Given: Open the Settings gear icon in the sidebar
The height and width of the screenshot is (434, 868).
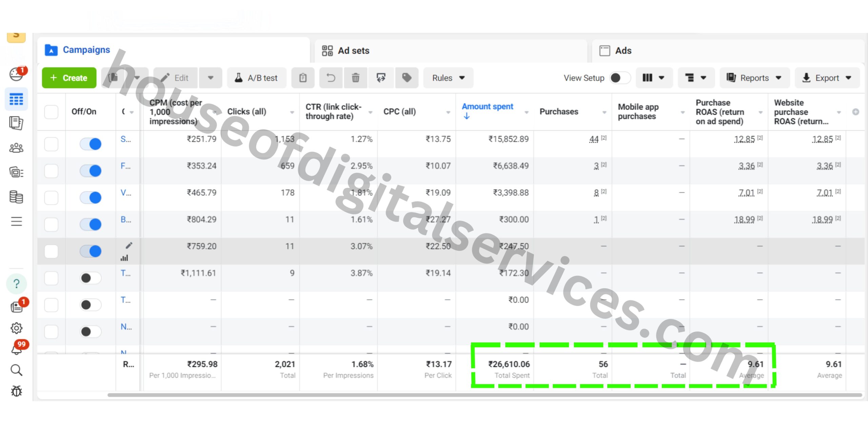Looking at the screenshot, I should click(16, 328).
